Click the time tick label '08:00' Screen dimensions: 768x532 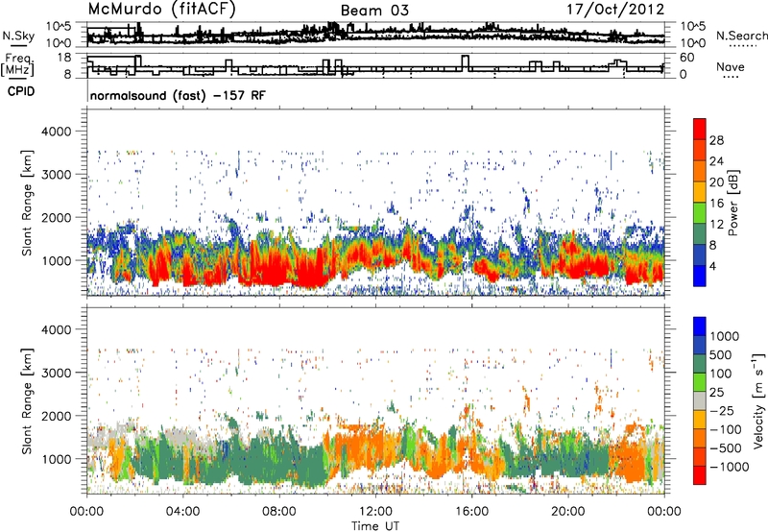[278, 512]
